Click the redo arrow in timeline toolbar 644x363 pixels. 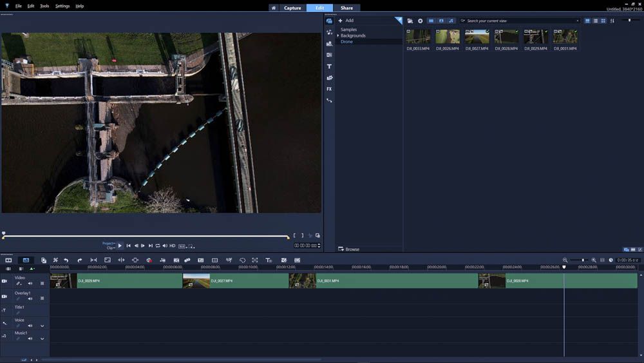[x=80, y=260]
